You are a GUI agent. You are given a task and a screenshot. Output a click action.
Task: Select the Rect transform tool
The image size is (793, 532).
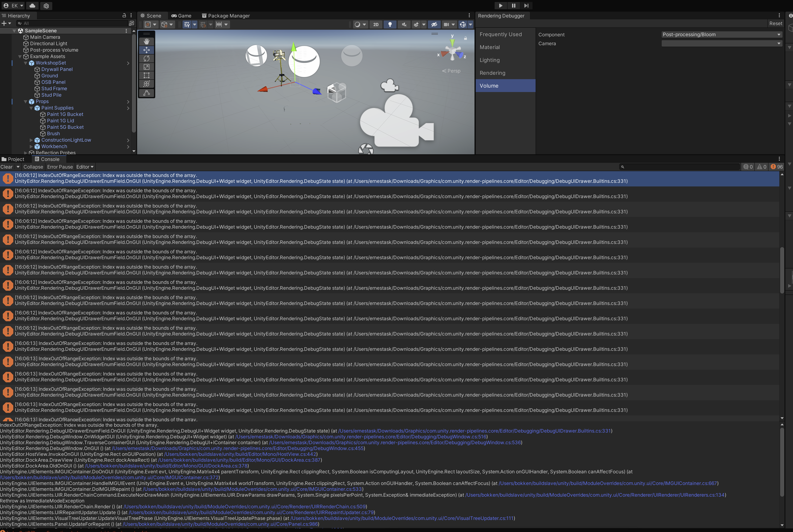pos(146,75)
